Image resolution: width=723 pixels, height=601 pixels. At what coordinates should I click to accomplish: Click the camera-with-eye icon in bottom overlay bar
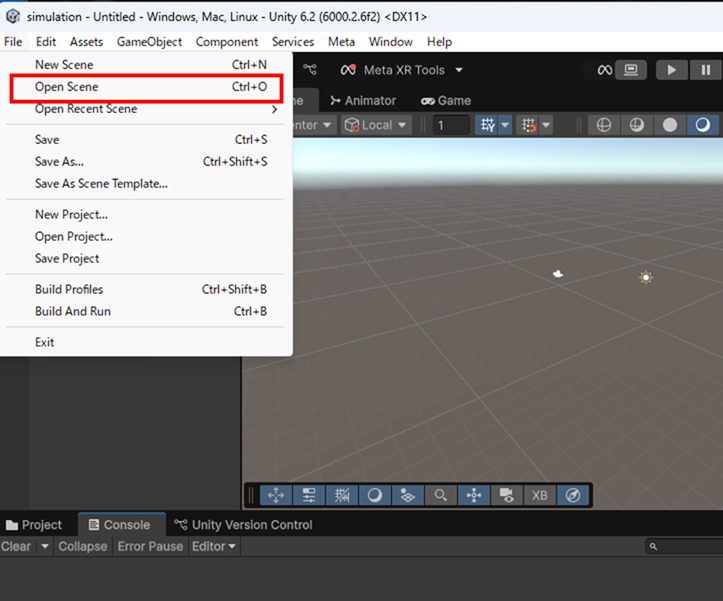(x=507, y=495)
